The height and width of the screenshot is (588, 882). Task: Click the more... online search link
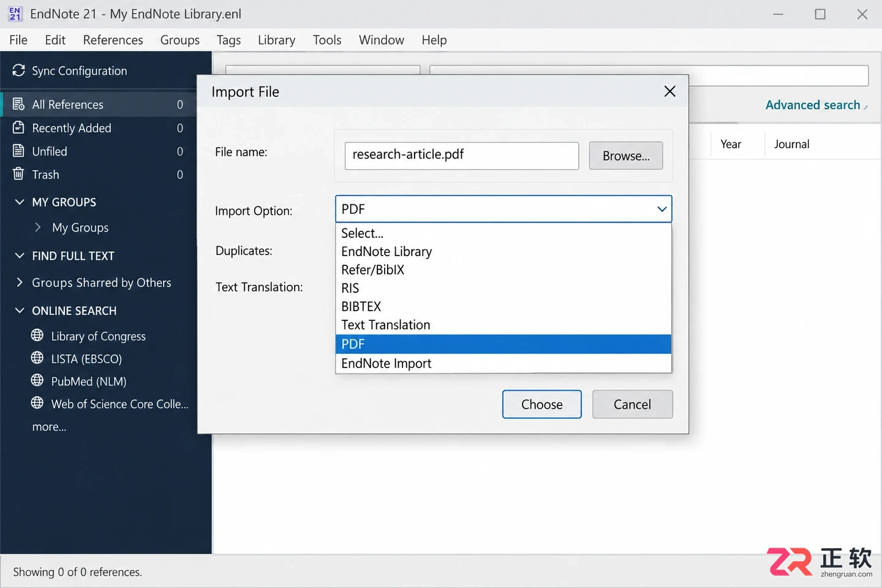tap(49, 426)
